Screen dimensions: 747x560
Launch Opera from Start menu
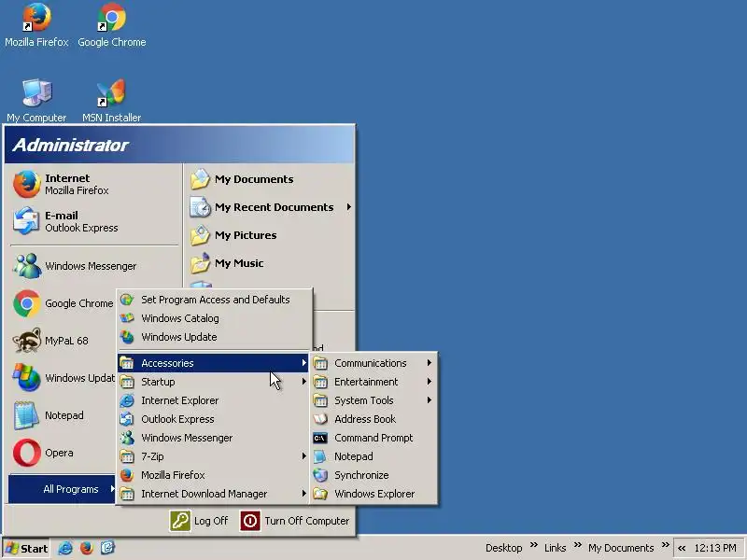click(63, 453)
